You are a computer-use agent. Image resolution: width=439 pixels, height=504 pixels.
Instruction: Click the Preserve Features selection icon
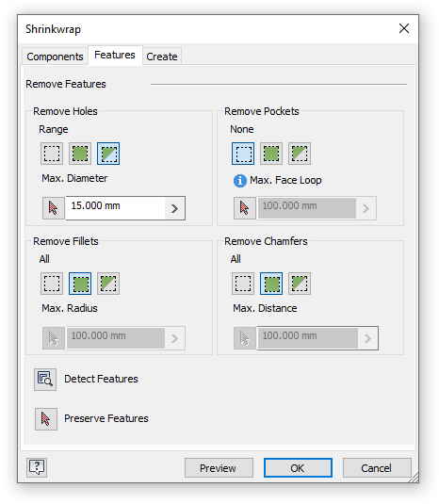pos(46,419)
